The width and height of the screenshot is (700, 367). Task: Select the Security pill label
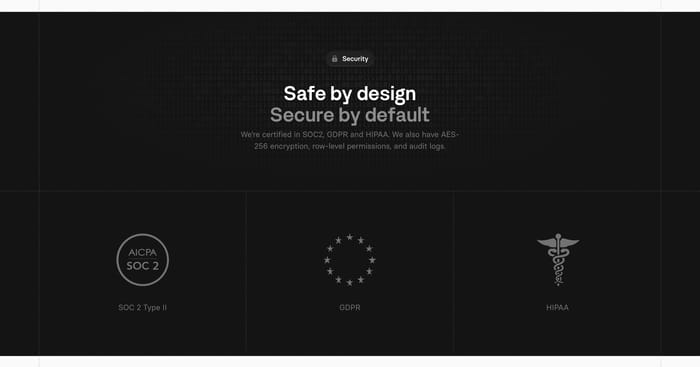355,58
